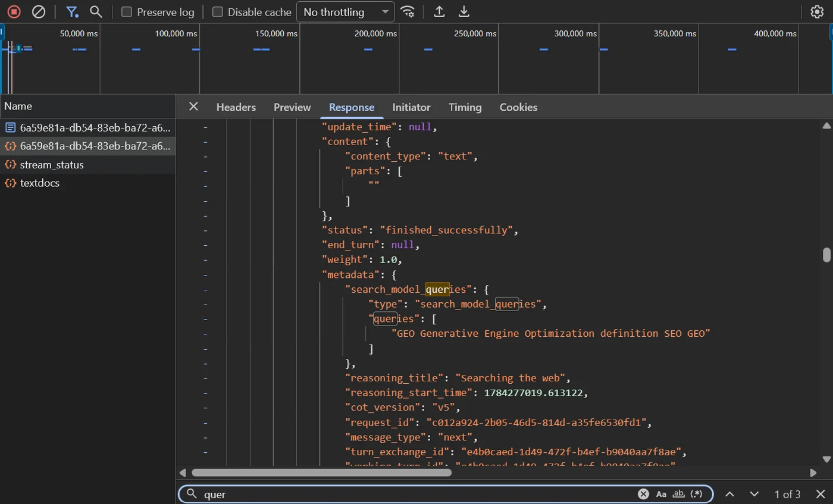Close the find bar
This screenshot has height=504, width=833.
[820, 494]
